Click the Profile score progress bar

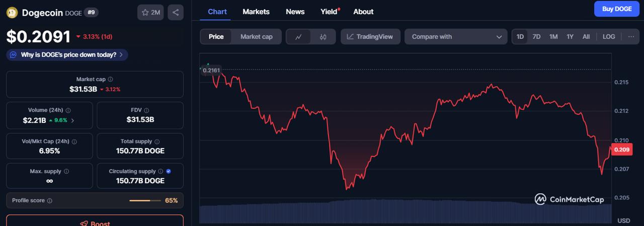[146, 200]
